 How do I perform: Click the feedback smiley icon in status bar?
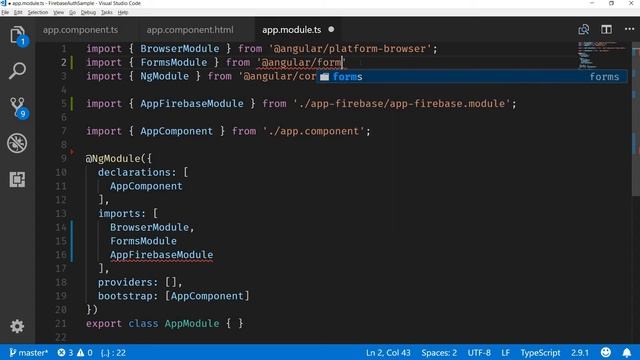(606, 352)
